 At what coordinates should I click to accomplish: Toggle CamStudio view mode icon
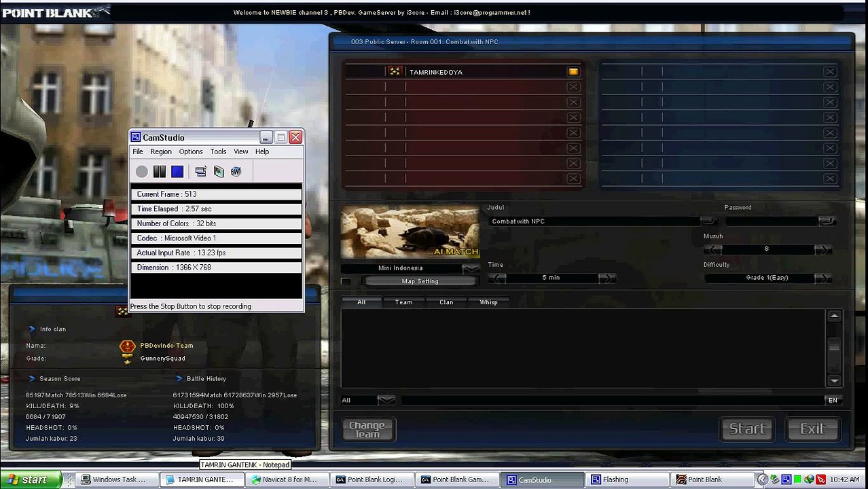coord(200,172)
